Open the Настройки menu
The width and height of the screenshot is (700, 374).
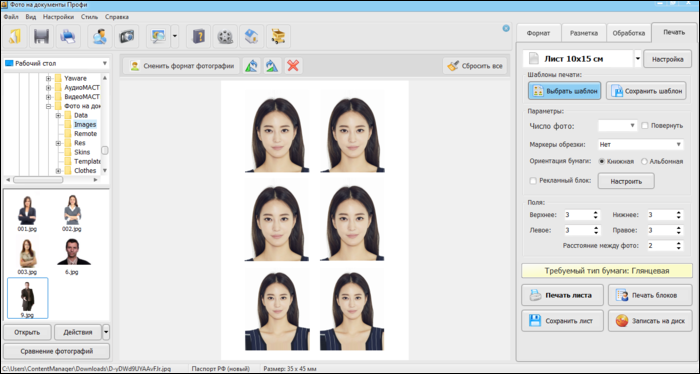pos(58,17)
